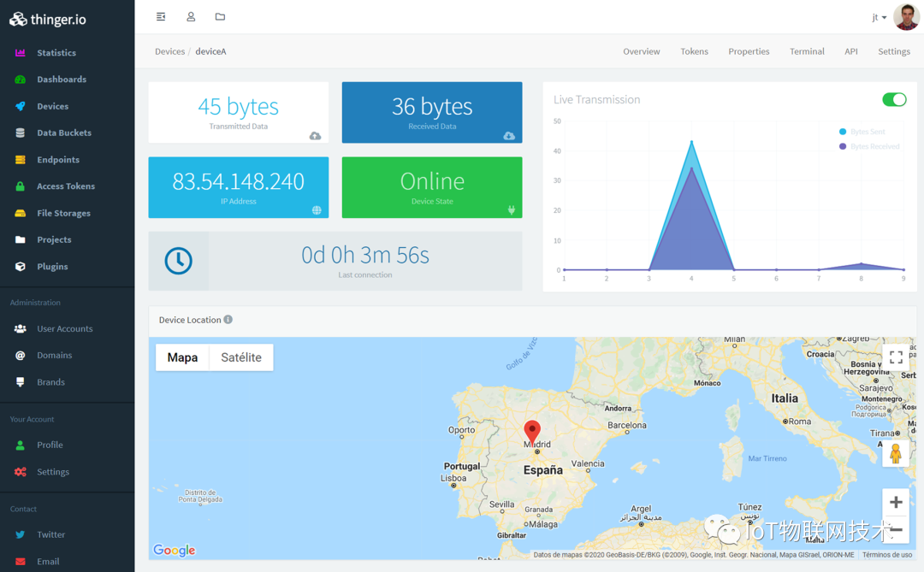Click the Data Buckets database icon
The width and height of the screenshot is (924, 572).
point(20,133)
